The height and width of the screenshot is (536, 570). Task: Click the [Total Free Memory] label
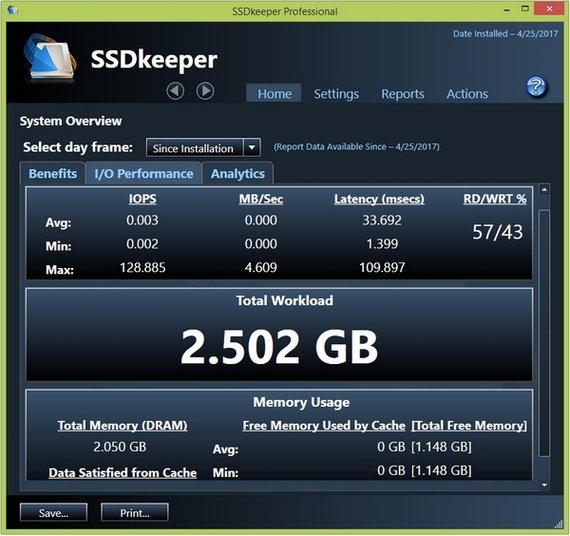coord(469,425)
